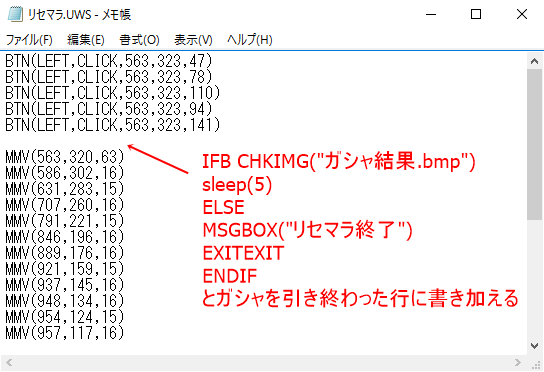Click line MMV(889,176,16)
The image size is (544, 372).
65,253
